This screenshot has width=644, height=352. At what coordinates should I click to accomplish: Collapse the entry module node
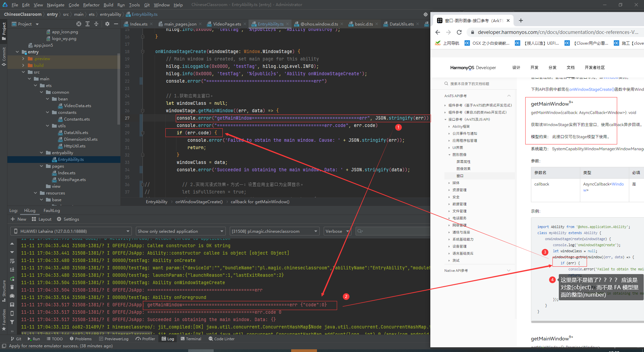pos(17,52)
